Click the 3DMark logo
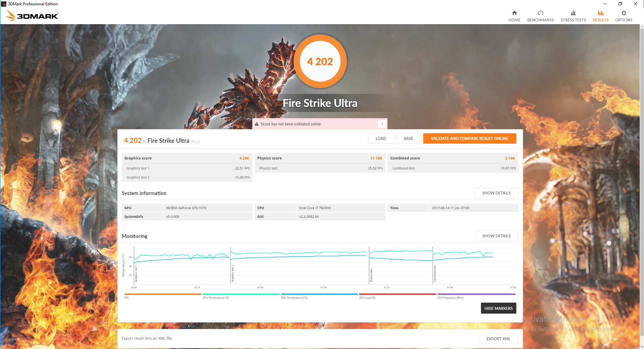 pos(32,15)
